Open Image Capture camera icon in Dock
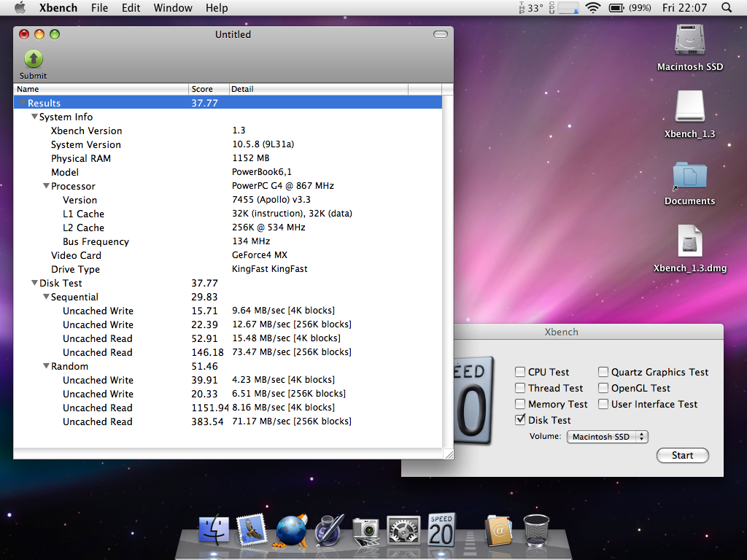747x560 pixels. point(366,531)
